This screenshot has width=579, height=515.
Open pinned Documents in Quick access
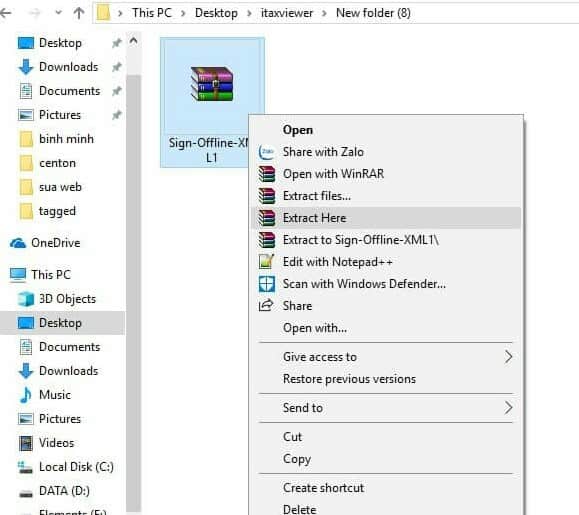(x=59, y=91)
